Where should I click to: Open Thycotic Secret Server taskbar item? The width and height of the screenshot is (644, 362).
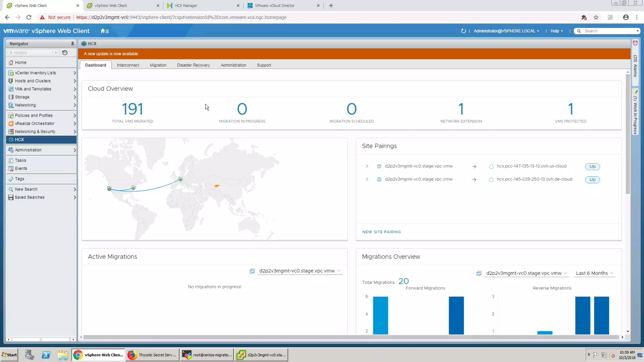153,355
